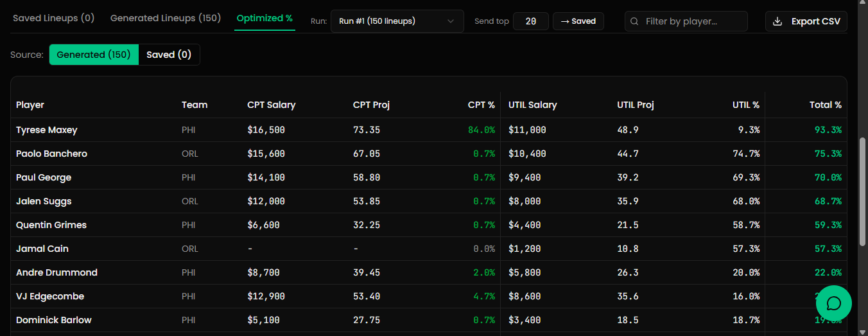Switch to Saved Lineups tab
Image resolution: width=868 pixels, height=336 pixels.
(53, 18)
